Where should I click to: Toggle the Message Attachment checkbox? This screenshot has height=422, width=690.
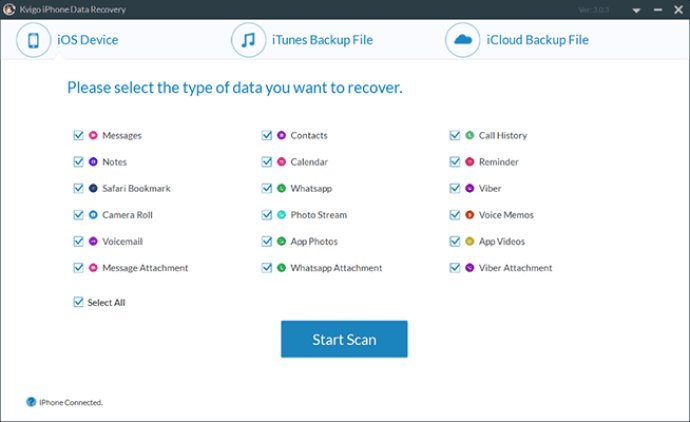click(78, 268)
